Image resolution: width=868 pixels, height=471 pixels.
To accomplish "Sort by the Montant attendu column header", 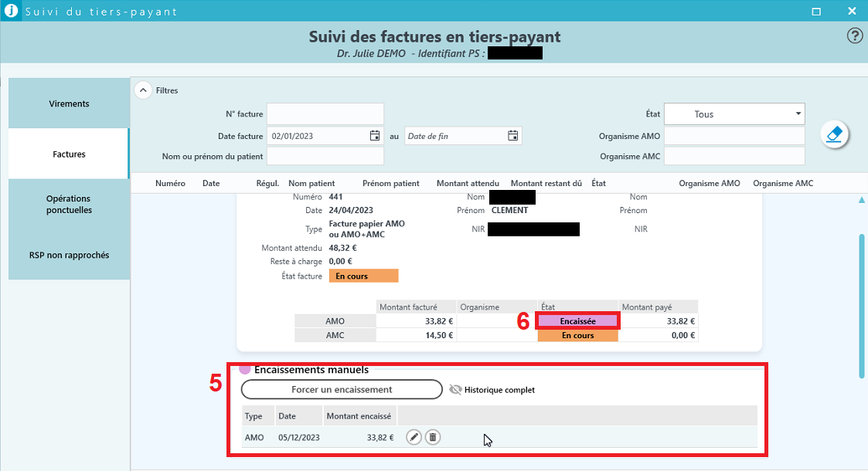I will (x=468, y=184).
